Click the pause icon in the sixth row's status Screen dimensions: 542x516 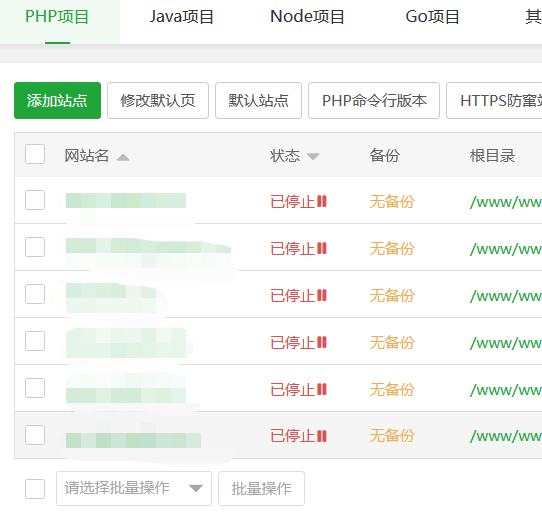[322, 436]
